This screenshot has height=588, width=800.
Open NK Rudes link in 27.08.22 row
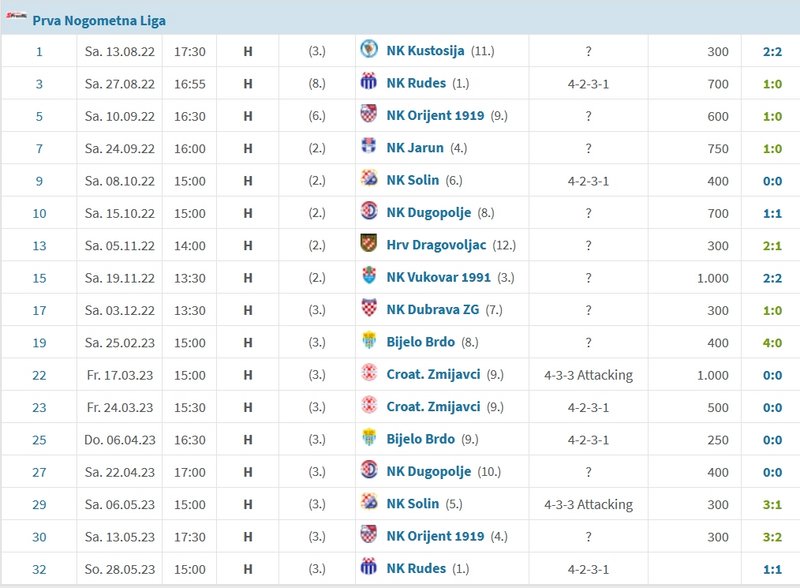click(416, 83)
